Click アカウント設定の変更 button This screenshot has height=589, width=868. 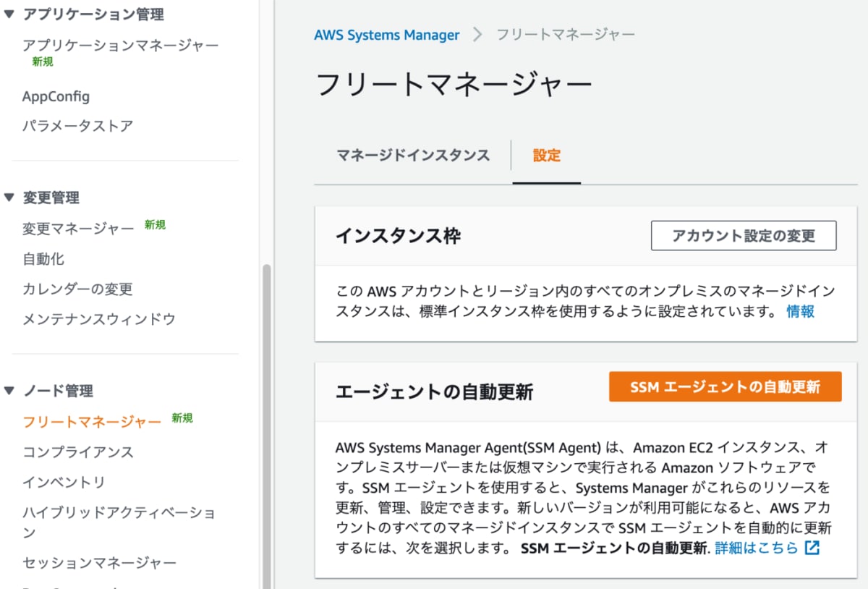[x=744, y=236]
